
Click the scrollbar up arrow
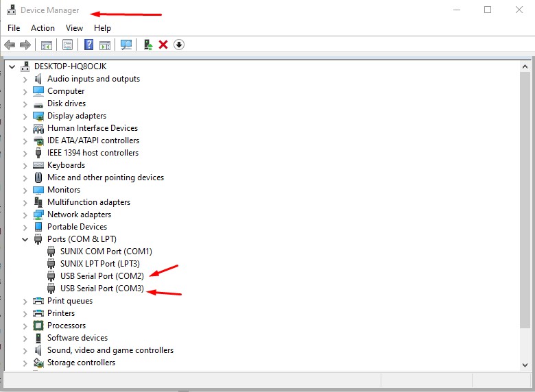525,66
